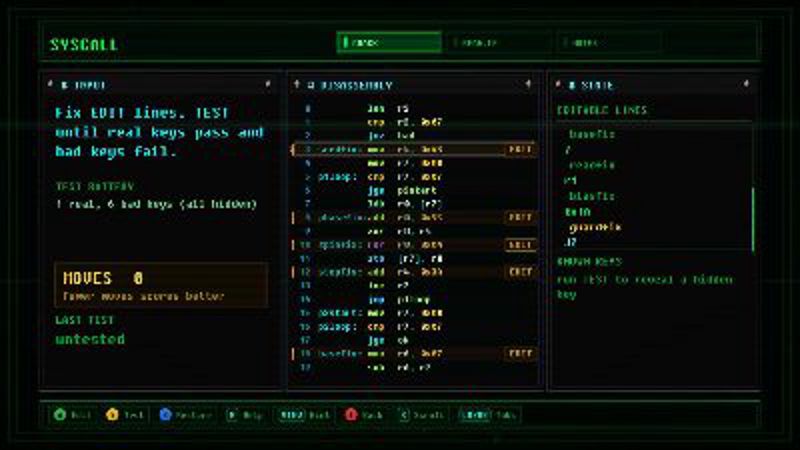Select disassembly line 7 'ldb r0, [r7]'
800x450 pixels.
(414, 204)
